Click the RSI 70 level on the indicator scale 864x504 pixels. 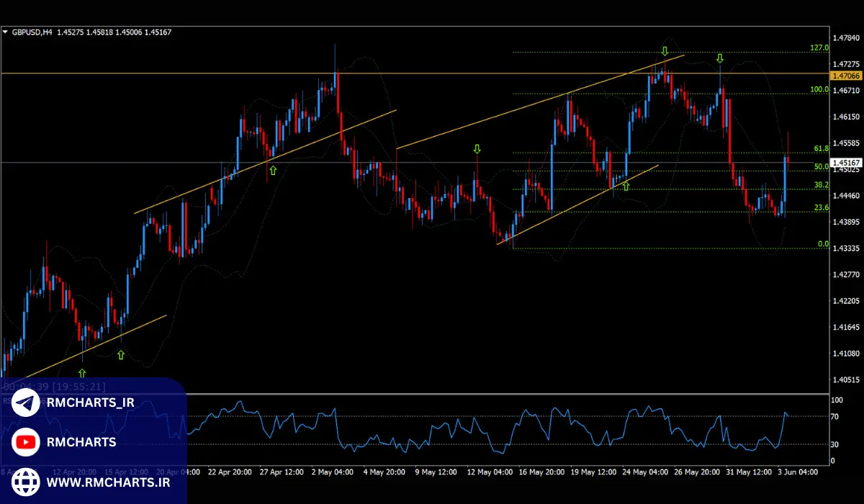[834, 416]
